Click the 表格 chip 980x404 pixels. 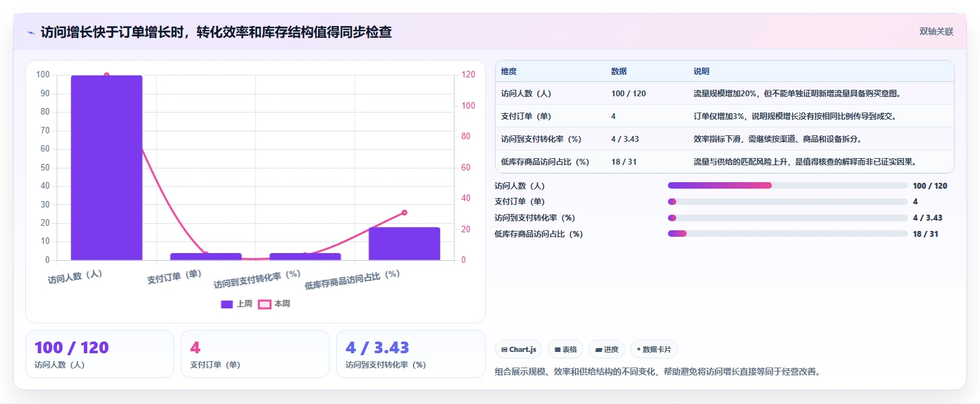566,349
